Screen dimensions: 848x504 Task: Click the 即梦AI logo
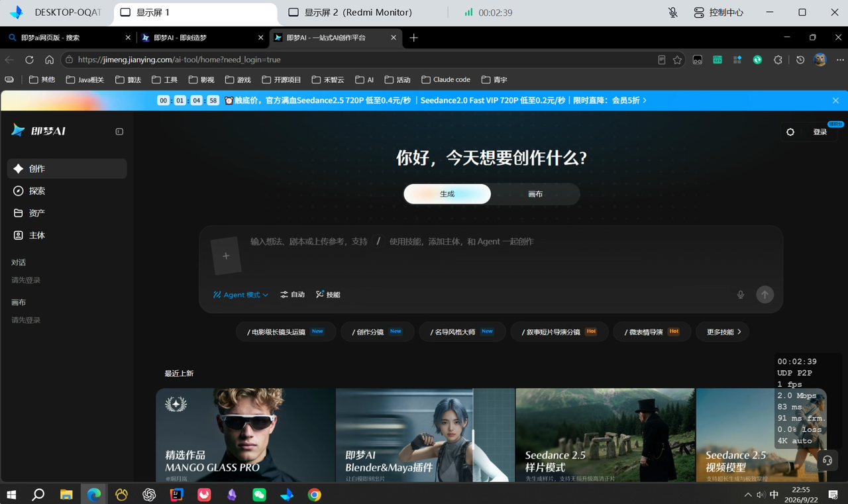[x=38, y=130]
